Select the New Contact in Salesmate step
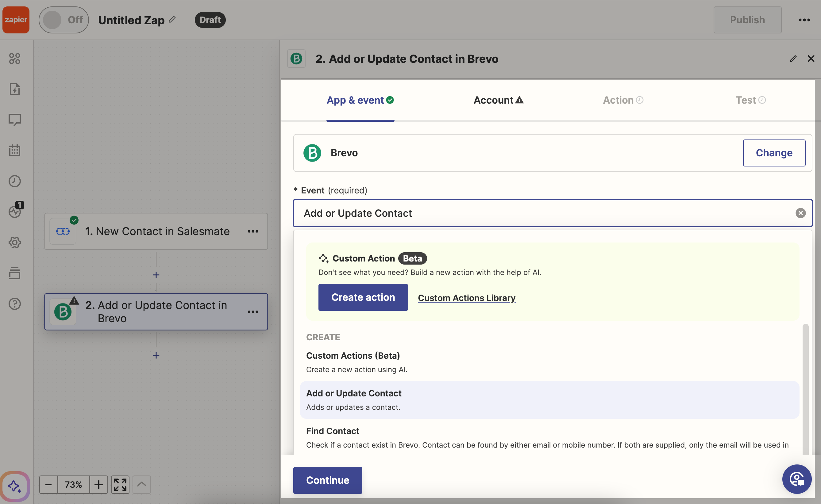821x504 pixels. coord(156,231)
